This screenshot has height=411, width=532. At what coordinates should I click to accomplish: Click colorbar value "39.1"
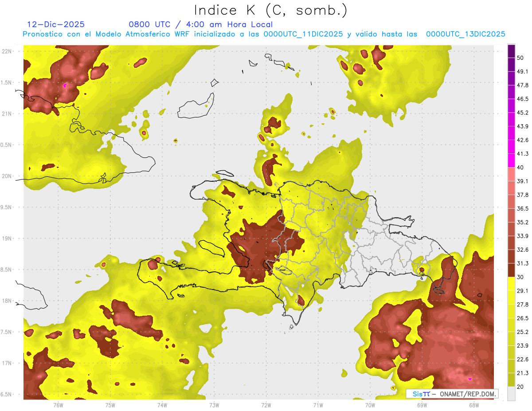[x=523, y=181]
